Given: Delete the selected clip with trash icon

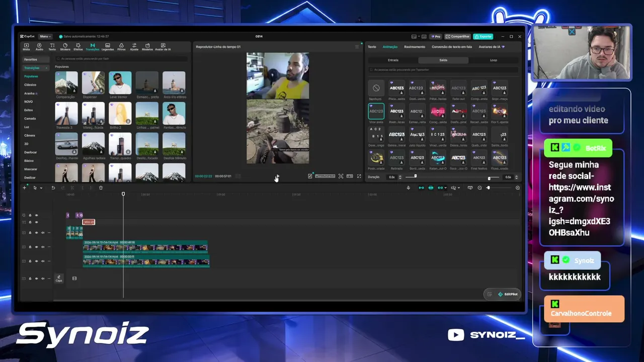Looking at the screenshot, I should pos(101,188).
